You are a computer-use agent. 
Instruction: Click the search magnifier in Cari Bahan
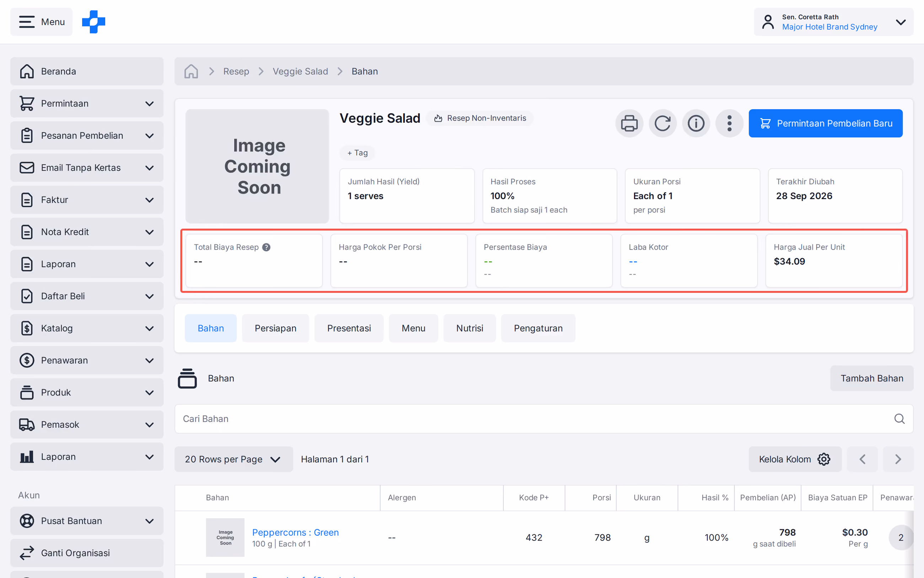click(x=899, y=419)
